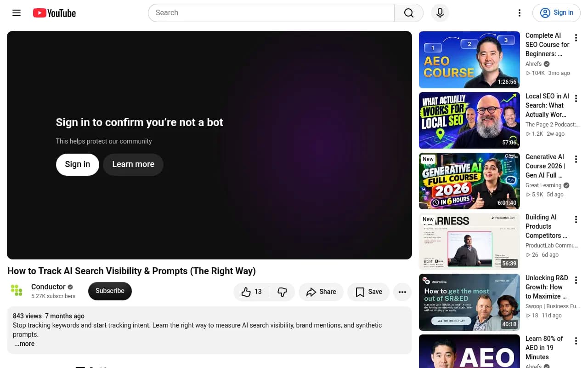The width and height of the screenshot is (588, 368).
Task: Open the zoom live SR&ED thumbnail
Action: pyautogui.click(x=469, y=302)
